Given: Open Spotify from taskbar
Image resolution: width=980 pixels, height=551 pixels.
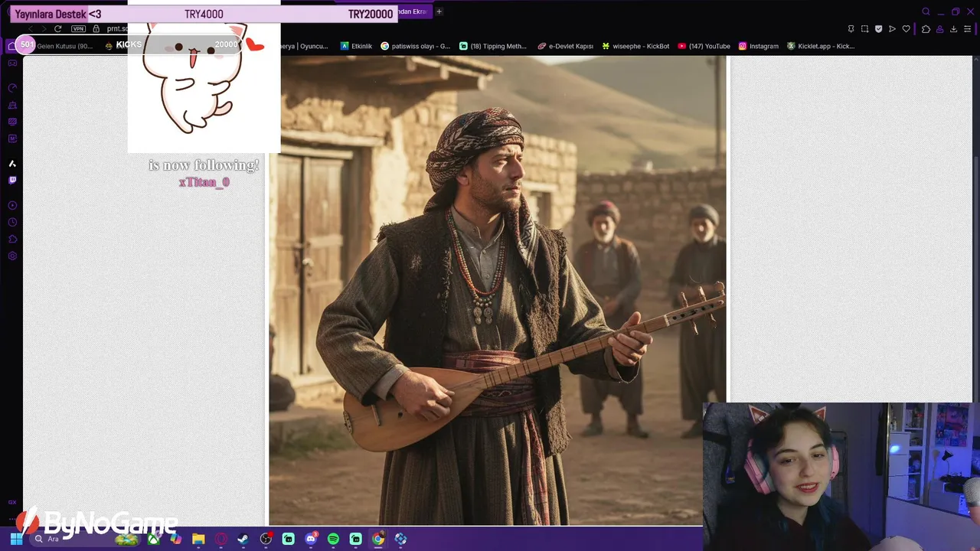Looking at the screenshot, I should 333,539.
